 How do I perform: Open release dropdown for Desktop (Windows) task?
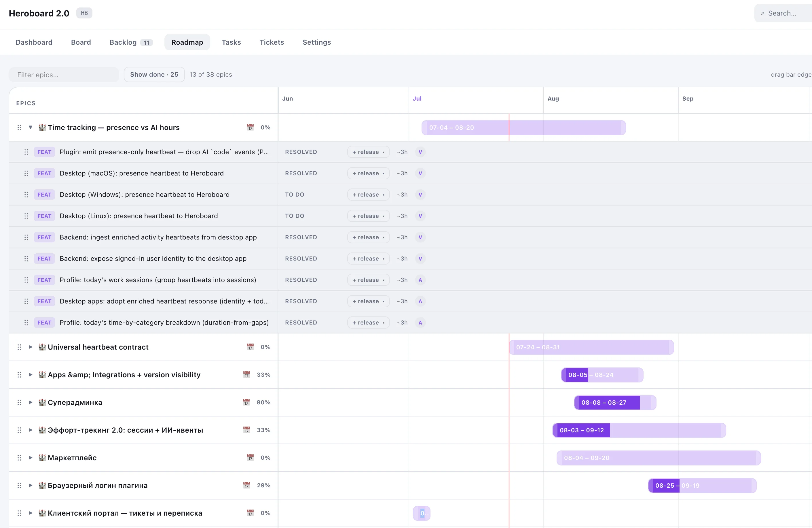coord(369,195)
